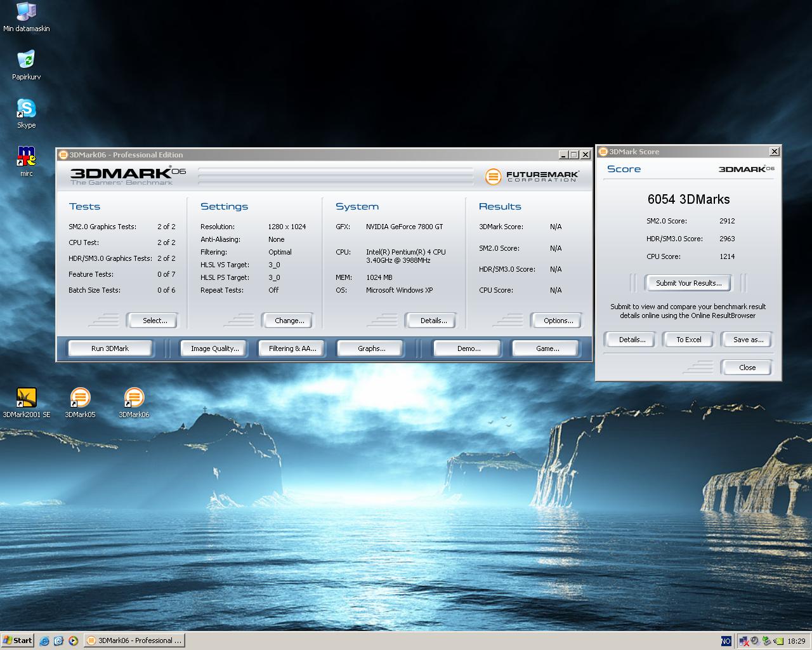Click the 3DMark06 taskbar button
The height and width of the screenshot is (650, 812).
pyautogui.click(x=134, y=640)
